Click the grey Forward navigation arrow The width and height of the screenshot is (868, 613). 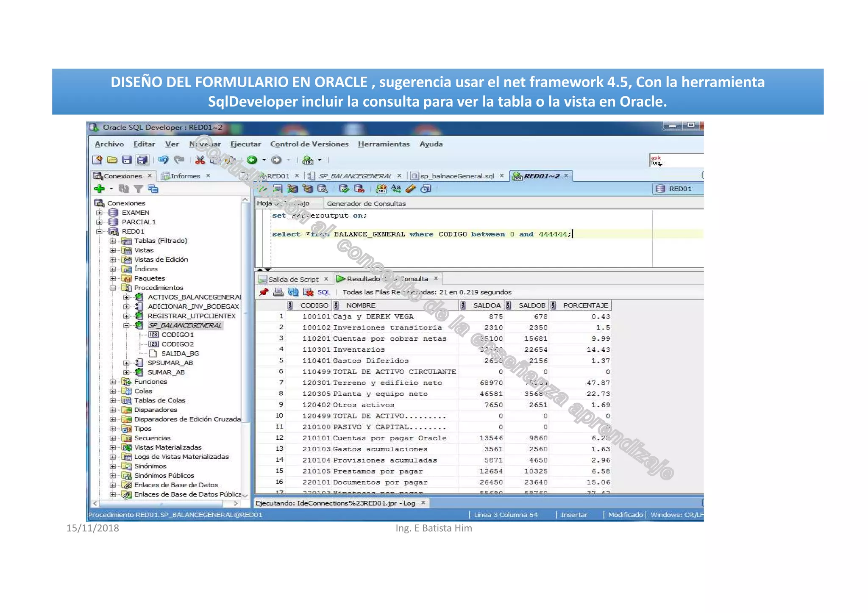click(x=276, y=160)
